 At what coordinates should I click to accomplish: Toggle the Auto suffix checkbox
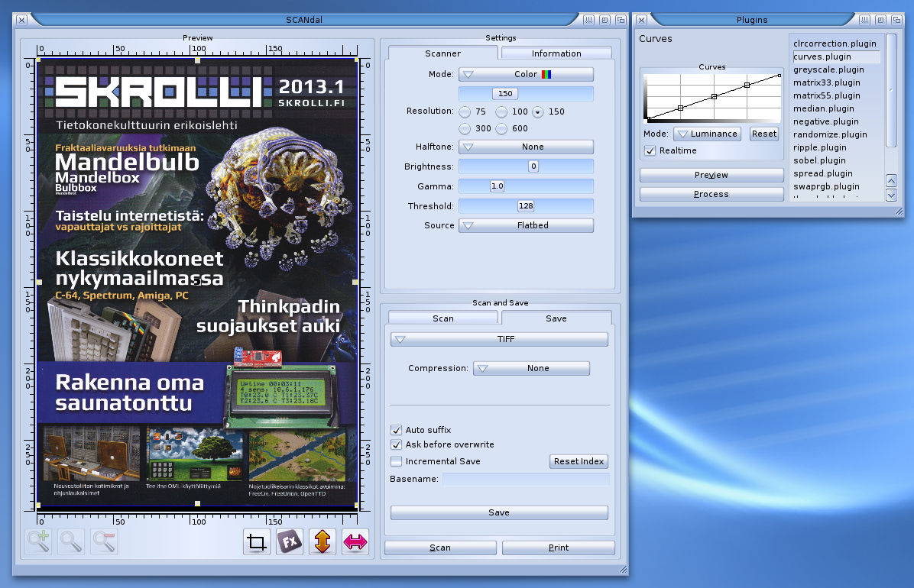397,430
